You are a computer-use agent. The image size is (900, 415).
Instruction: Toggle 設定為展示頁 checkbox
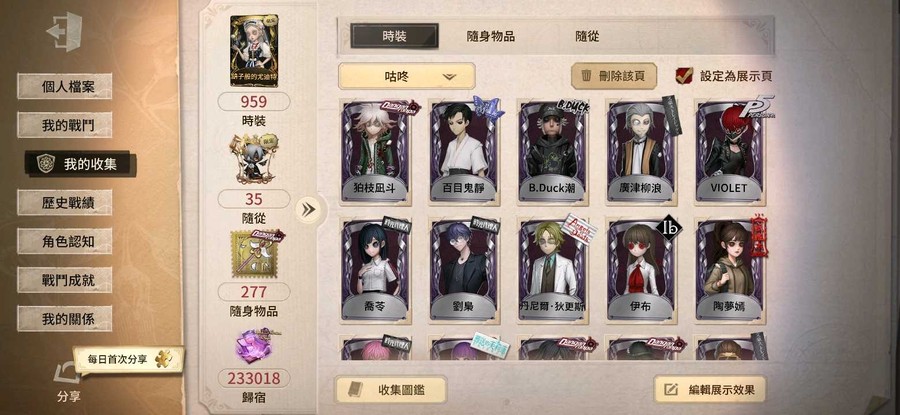tap(684, 76)
